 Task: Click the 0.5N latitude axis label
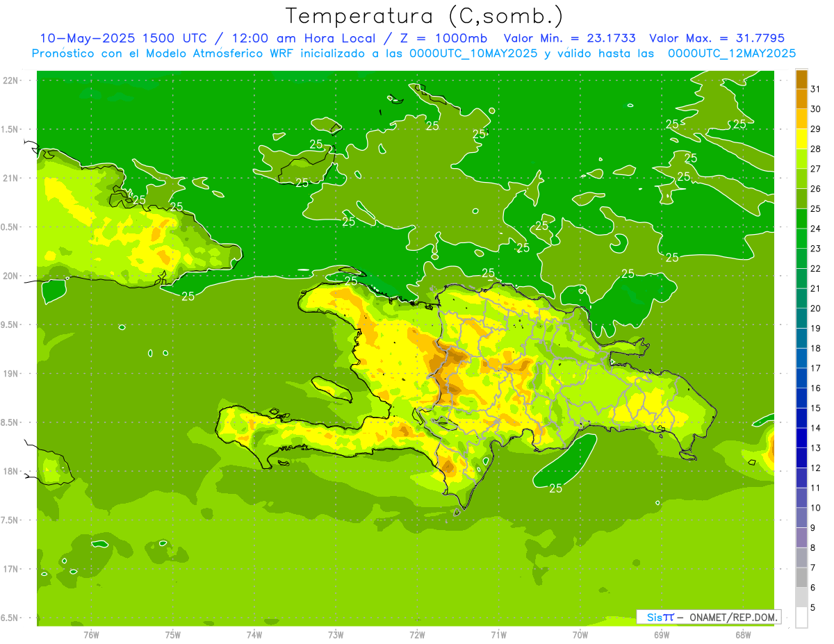10,227
